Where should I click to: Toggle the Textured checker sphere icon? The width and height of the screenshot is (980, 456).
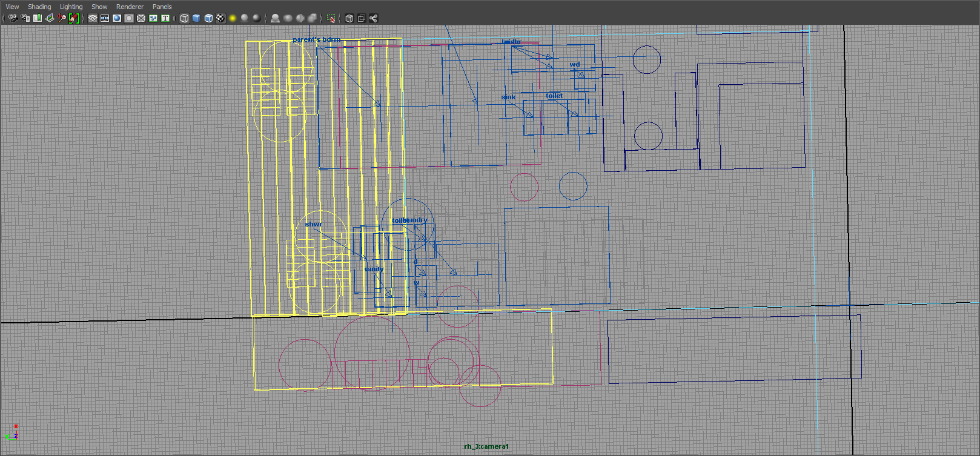point(220,18)
